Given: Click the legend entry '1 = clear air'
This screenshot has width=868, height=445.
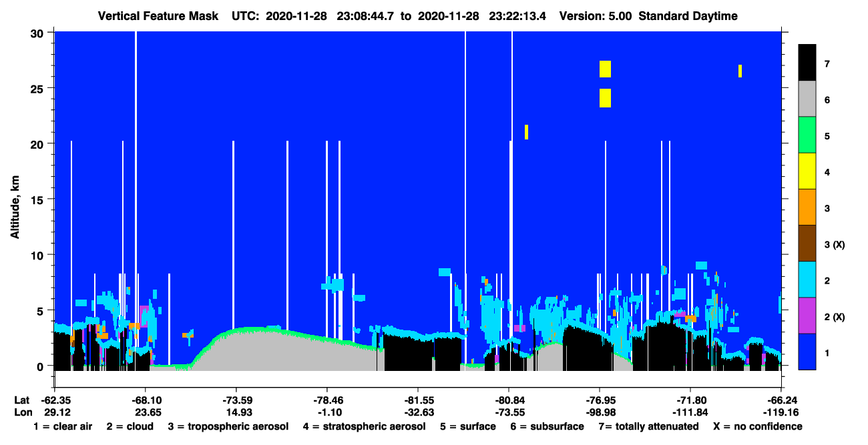Looking at the screenshot, I should (63, 427).
